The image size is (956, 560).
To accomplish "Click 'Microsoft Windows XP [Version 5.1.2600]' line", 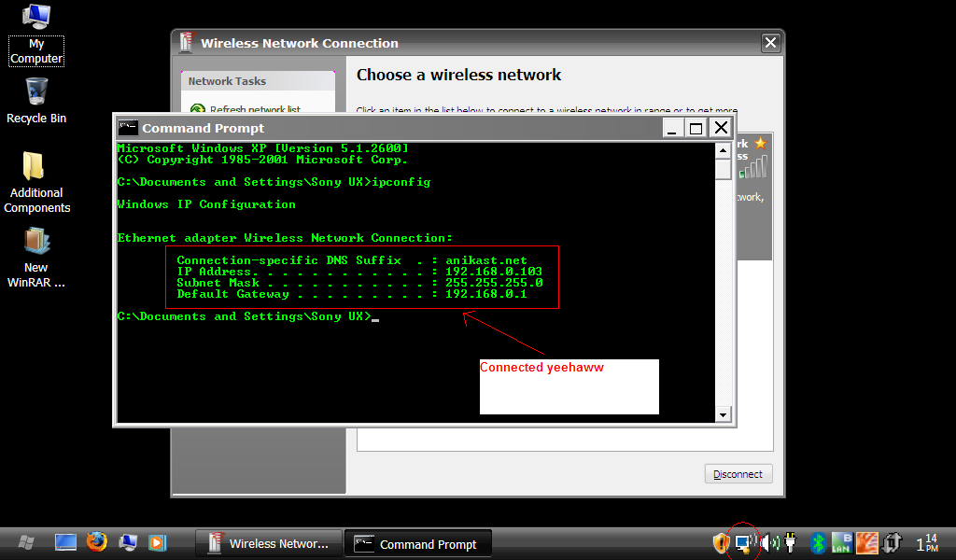I will pos(262,148).
